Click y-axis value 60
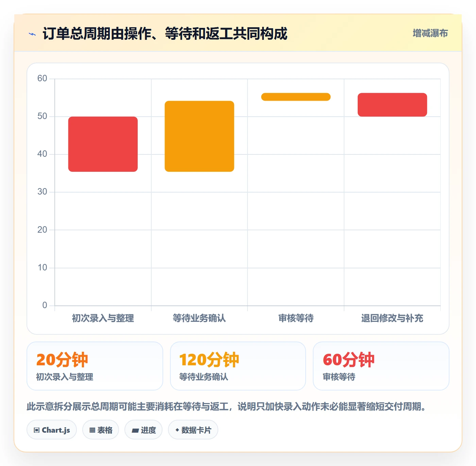The image size is (476, 466). [x=42, y=79]
